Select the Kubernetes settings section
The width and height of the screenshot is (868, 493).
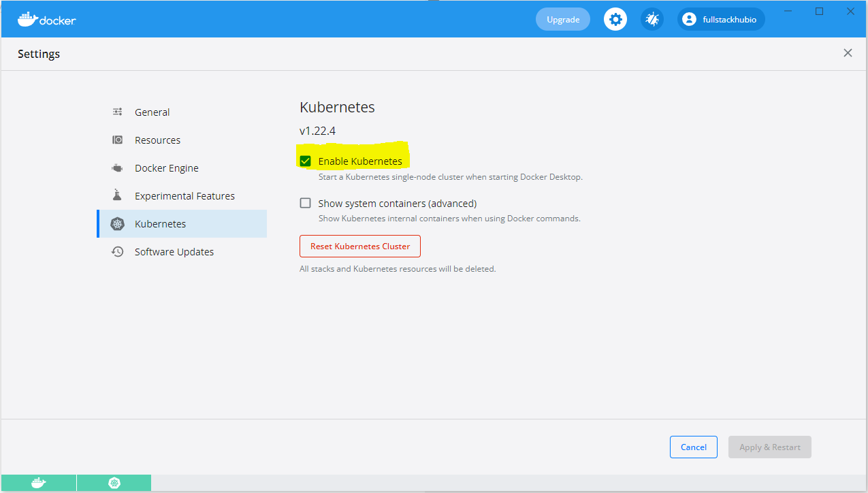click(182, 223)
